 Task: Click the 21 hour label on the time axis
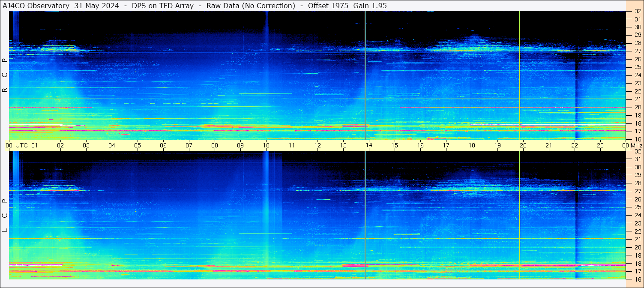(x=549, y=145)
